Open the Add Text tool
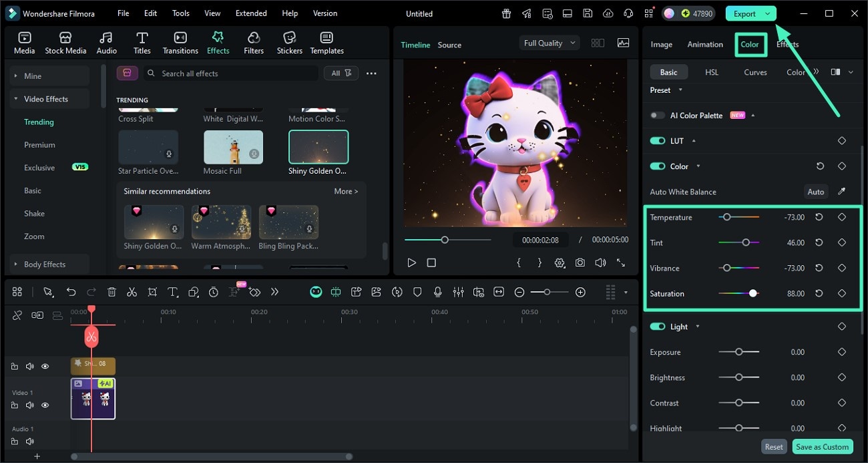This screenshot has height=463, width=868. (x=172, y=292)
